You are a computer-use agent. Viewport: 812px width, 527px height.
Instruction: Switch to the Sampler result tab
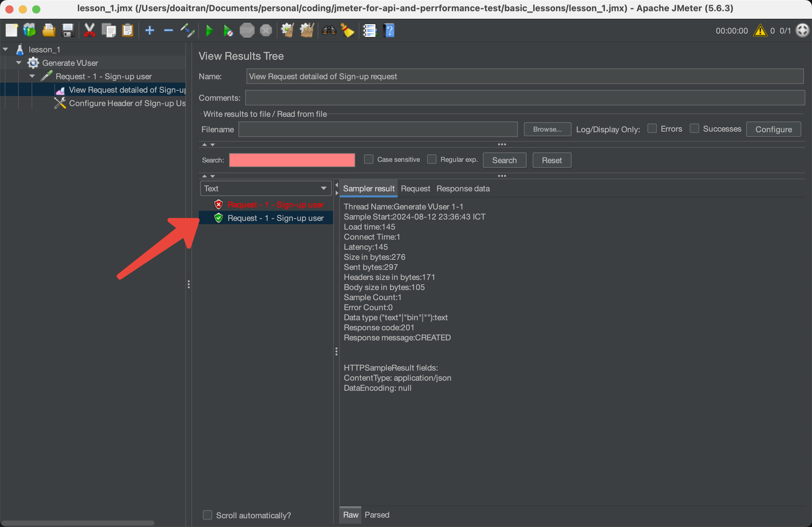pos(368,188)
